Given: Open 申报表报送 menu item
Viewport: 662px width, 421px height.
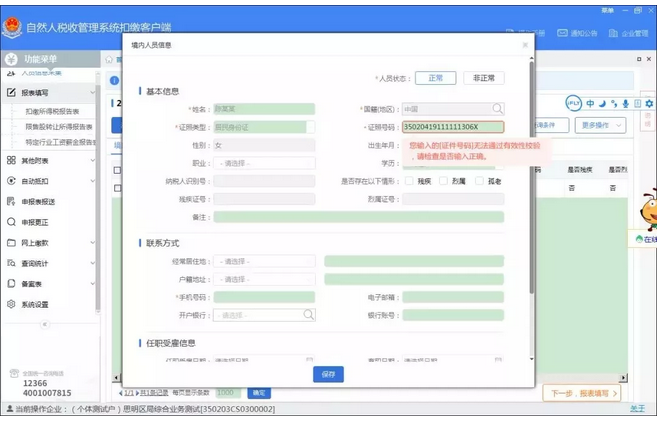Looking at the screenshot, I should (x=38, y=202).
